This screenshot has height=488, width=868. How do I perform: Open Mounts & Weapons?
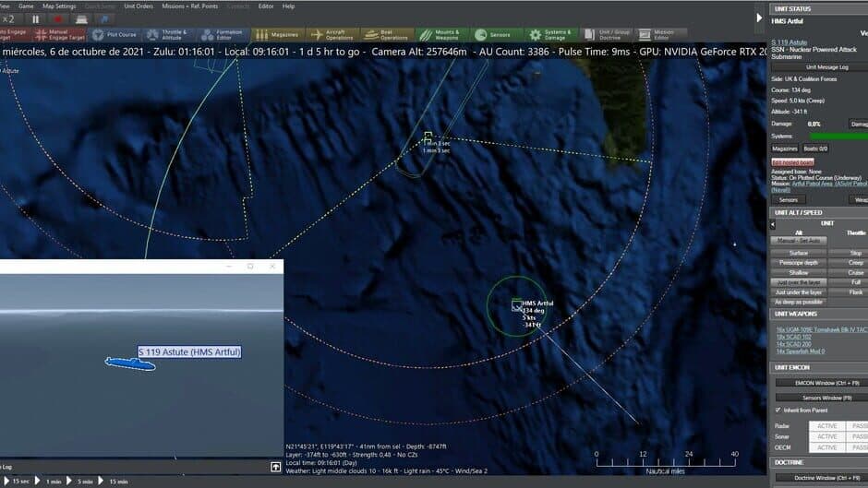(x=440, y=35)
